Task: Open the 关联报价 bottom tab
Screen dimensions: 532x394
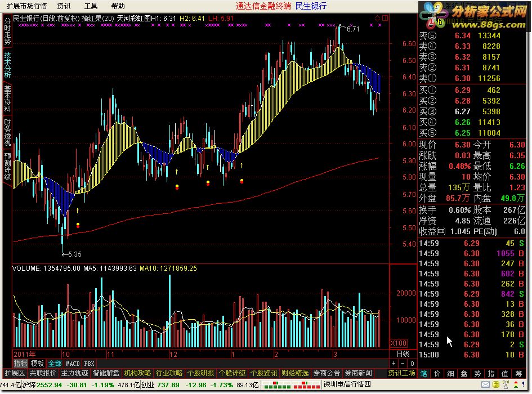Action: point(43,373)
